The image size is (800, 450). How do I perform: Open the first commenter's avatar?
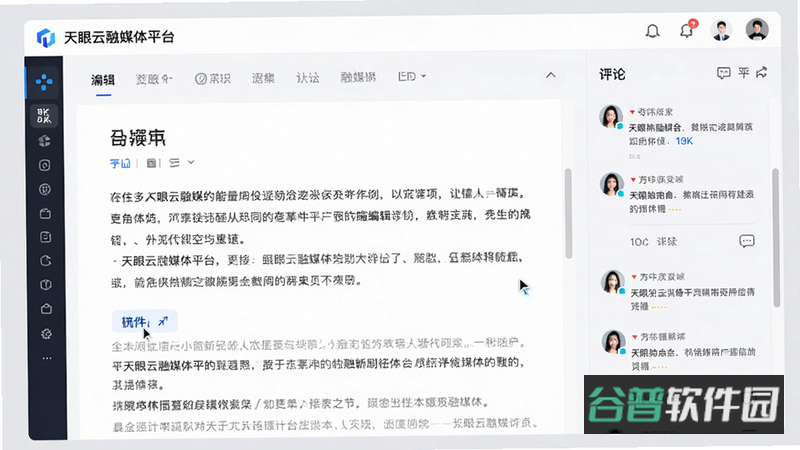click(x=611, y=117)
